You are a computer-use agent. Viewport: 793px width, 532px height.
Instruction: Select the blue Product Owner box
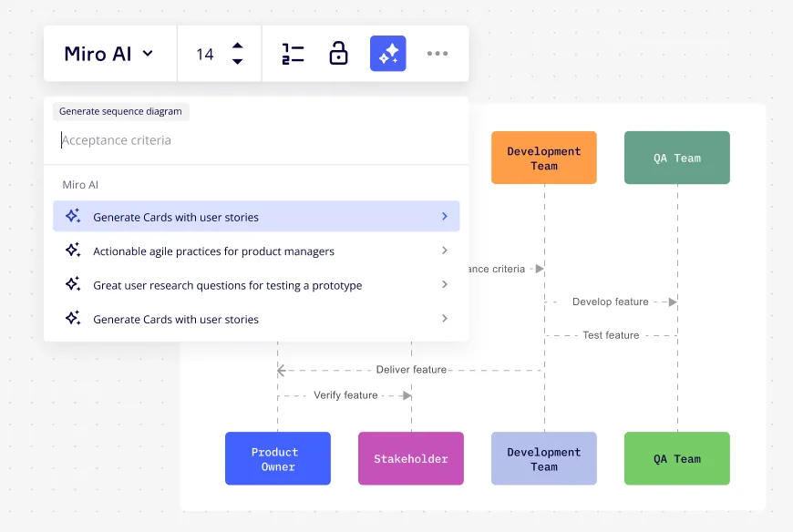click(x=278, y=458)
